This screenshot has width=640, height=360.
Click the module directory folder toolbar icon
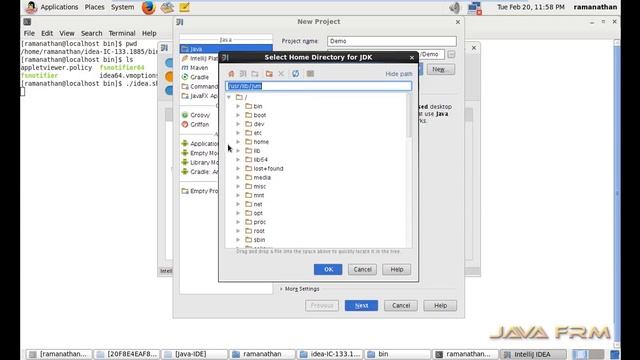click(255, 74)
